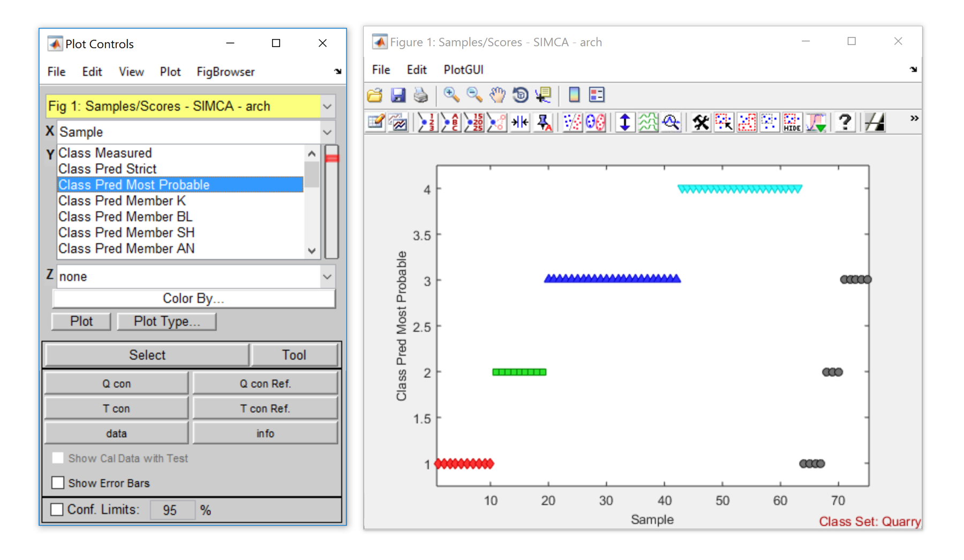Toggle the Conf. Limits checkbox

(x=57, y=509)
